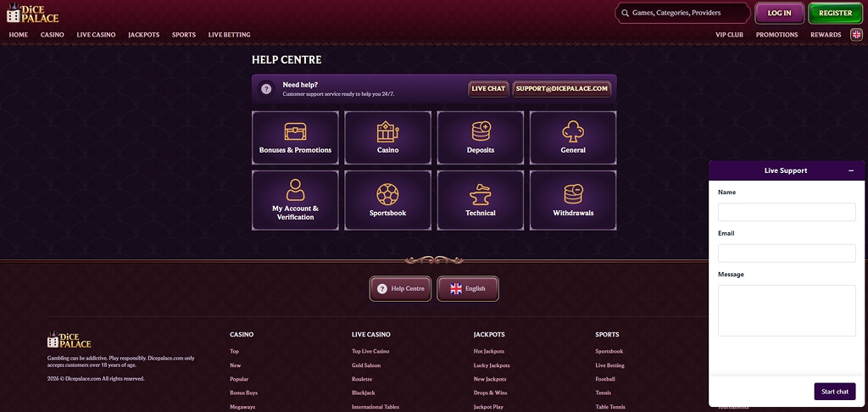Open VIP CLUB page

[x=729, y=34]
